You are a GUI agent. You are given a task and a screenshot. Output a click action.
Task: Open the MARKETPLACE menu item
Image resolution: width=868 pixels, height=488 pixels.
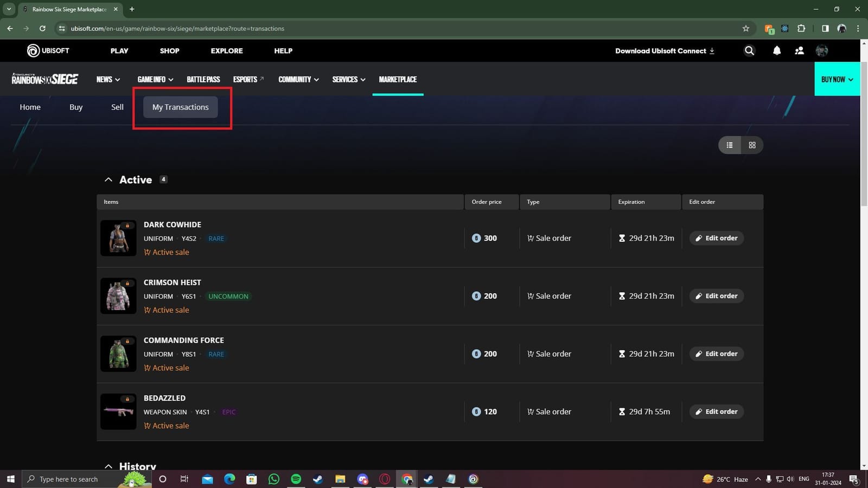(398, 79)
